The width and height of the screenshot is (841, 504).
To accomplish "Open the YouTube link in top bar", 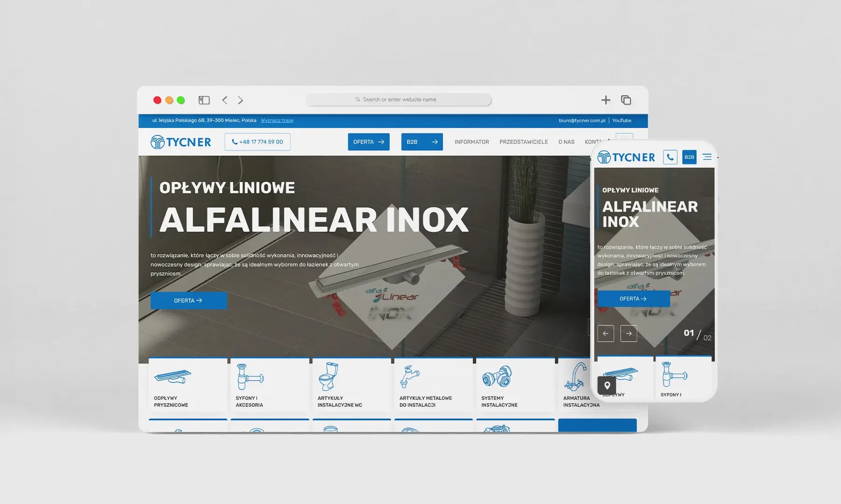I will point(622,120).
